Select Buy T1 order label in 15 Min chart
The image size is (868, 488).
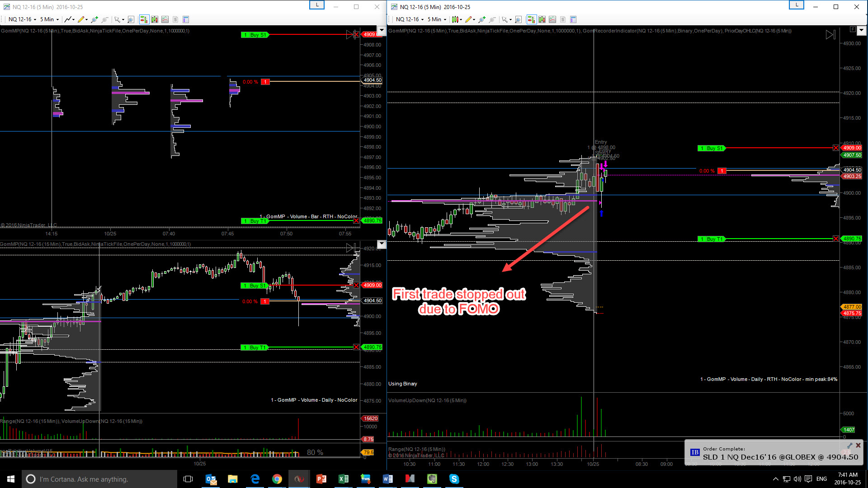pos(255,347)
